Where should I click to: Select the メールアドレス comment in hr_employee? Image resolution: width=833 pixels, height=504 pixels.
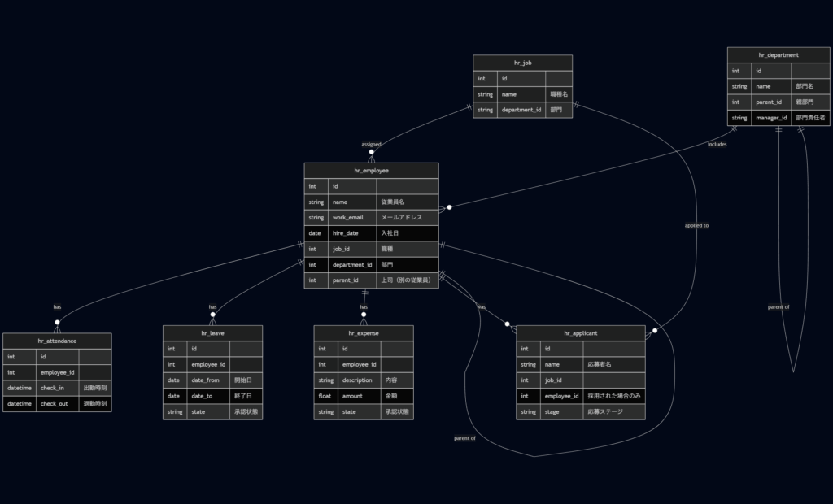[408, 217]
